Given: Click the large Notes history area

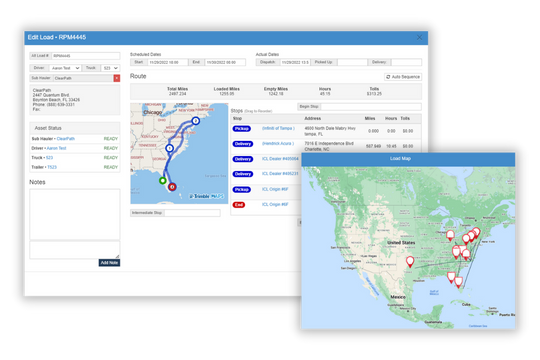Looking at the screenshot, I should click(x=75, y=214).
